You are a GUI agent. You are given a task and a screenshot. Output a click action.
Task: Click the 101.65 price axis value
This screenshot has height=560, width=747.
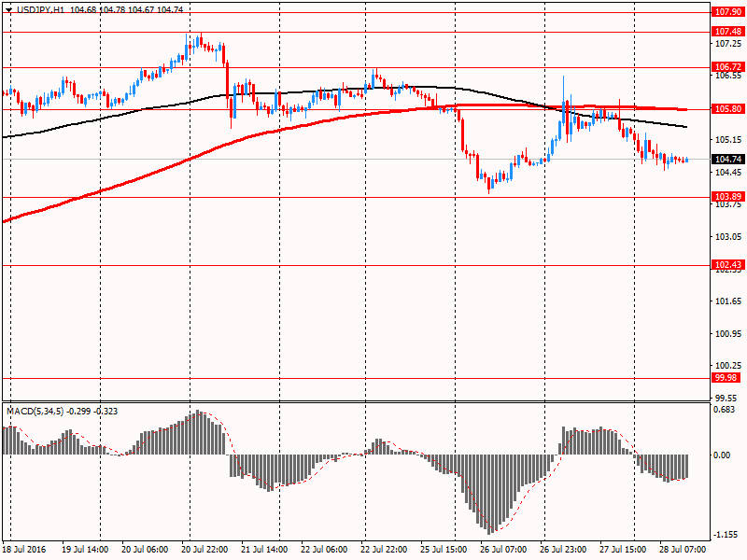pos(728,301)
